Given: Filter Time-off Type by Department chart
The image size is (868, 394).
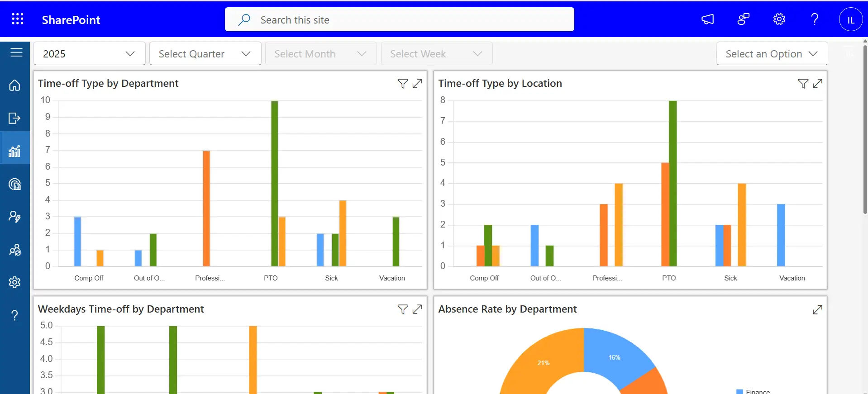Looking at the screenshot, I should pos(402,84).
